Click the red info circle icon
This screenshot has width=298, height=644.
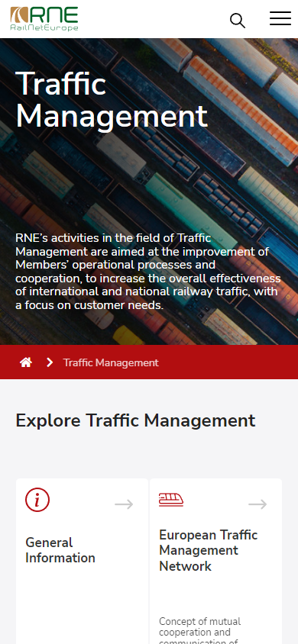click(x=37, y=500)
